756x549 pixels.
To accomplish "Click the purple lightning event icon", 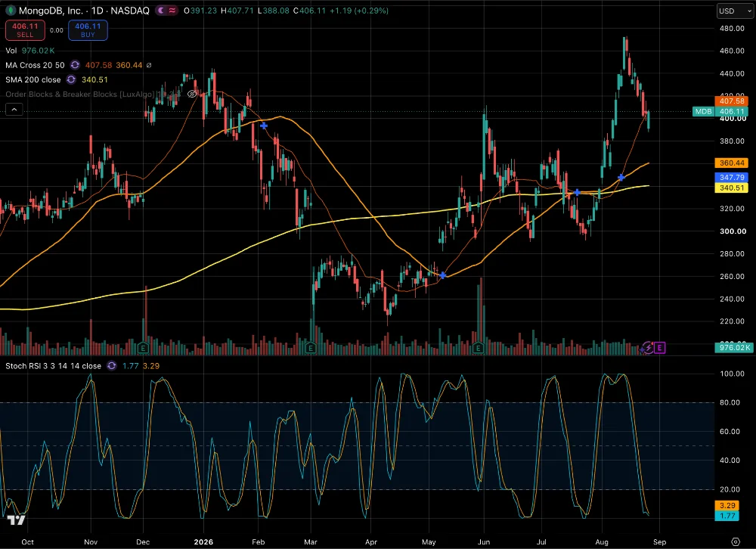I will 648,347.
